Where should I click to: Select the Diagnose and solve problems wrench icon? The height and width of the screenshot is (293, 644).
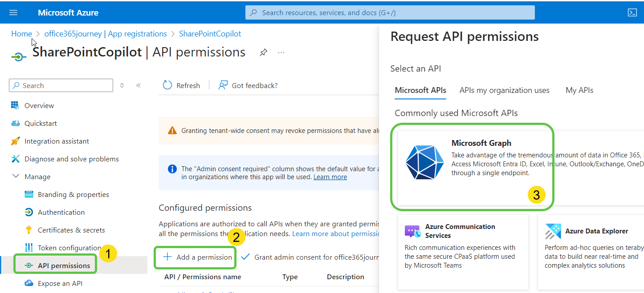[16, 159]
